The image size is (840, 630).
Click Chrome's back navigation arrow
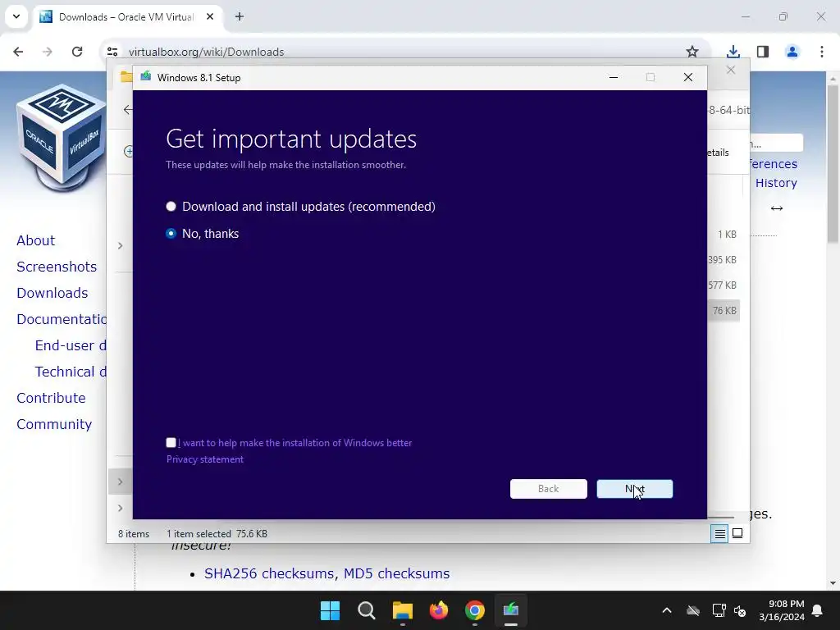18,52
